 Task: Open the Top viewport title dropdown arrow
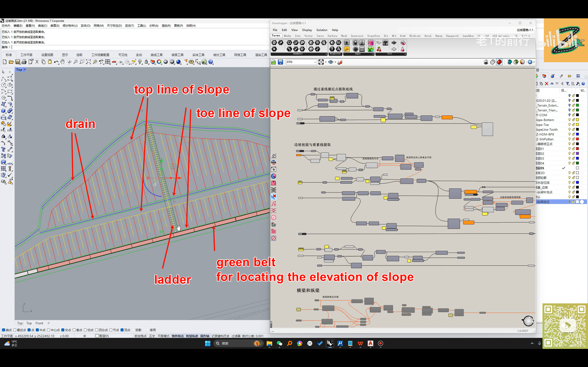coord(25,70)
